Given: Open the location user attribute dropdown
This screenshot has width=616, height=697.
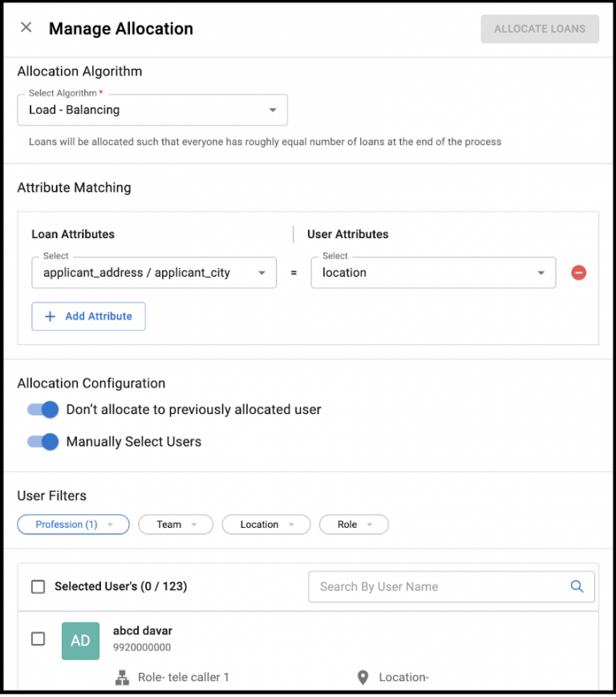Looking at the screenshot, I should click(433, 273).
